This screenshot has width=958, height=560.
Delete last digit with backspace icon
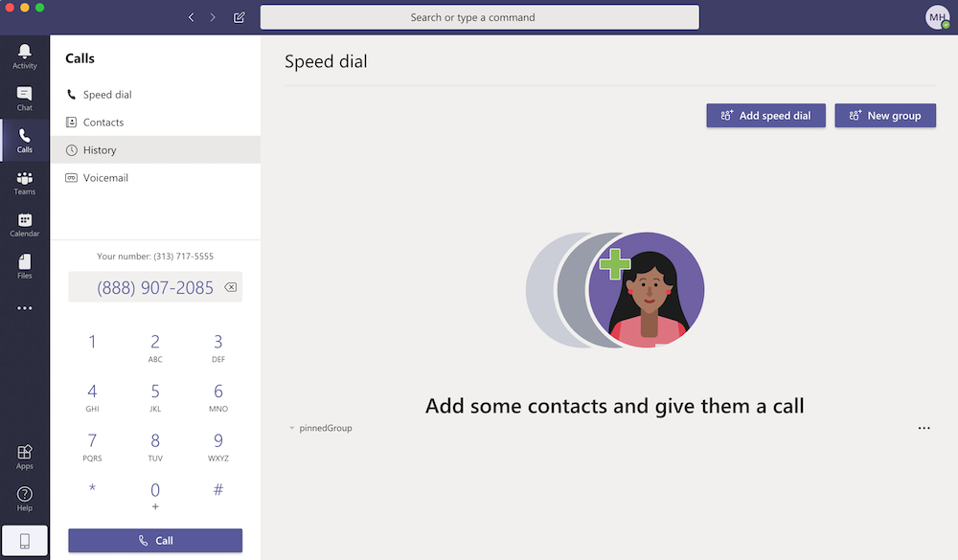tap(230, 287)
